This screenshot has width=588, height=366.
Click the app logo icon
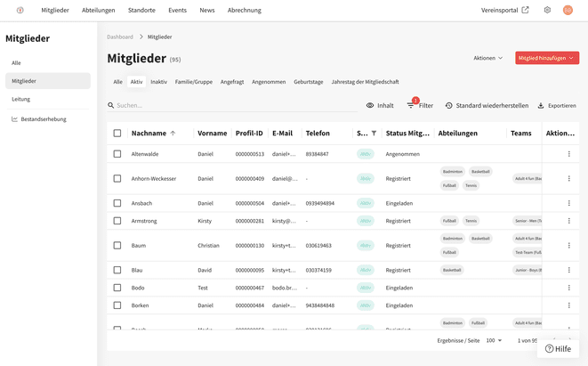20,10
